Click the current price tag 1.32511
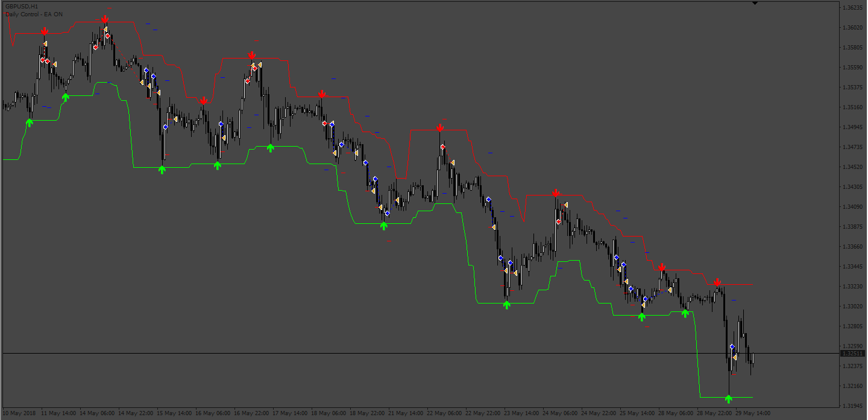 coord(853,353)
